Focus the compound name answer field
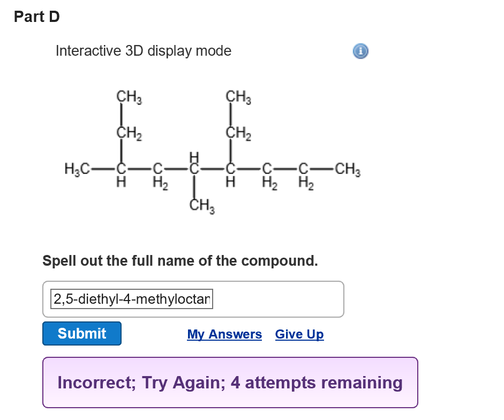504x420 pixels. coord(132,299)
